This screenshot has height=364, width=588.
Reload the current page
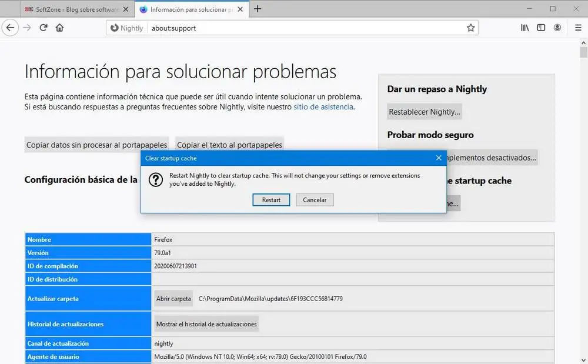pos(44,28)
